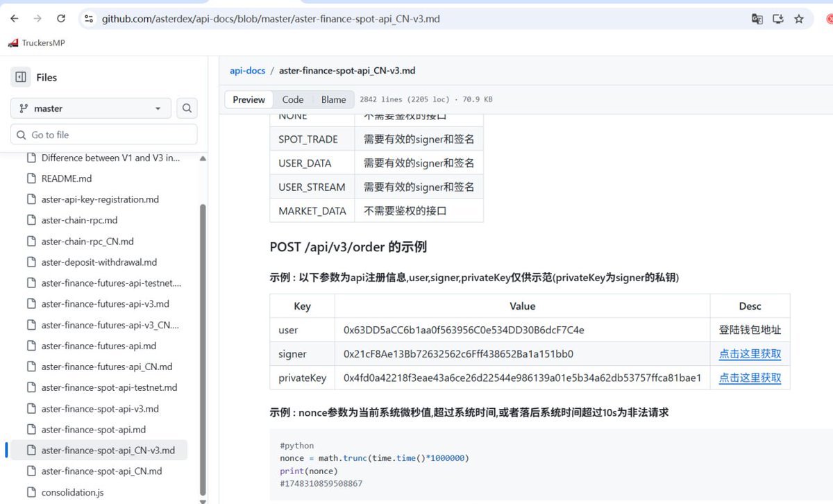This screenshot has width=833, height=504.
Task: Click the SPOT_TRADE table cell
Action: [312, 140]
